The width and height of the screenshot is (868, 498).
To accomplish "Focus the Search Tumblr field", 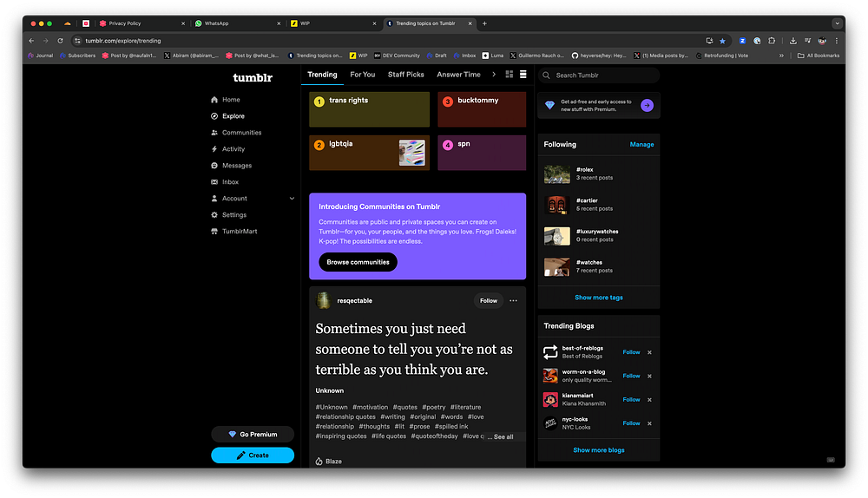I will pyautogui.click(x=599, y=75).
